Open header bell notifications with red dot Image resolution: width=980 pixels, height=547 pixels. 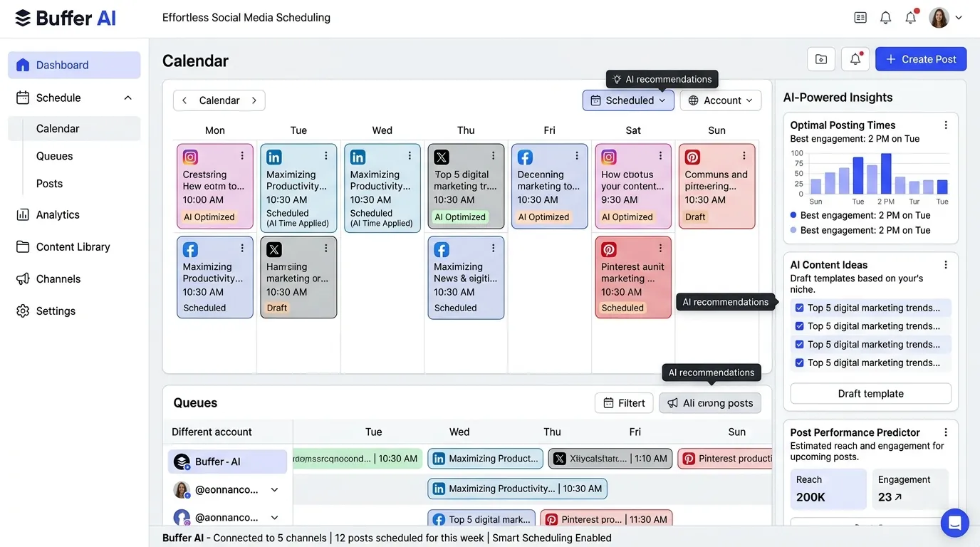click(x=911, y=17)
